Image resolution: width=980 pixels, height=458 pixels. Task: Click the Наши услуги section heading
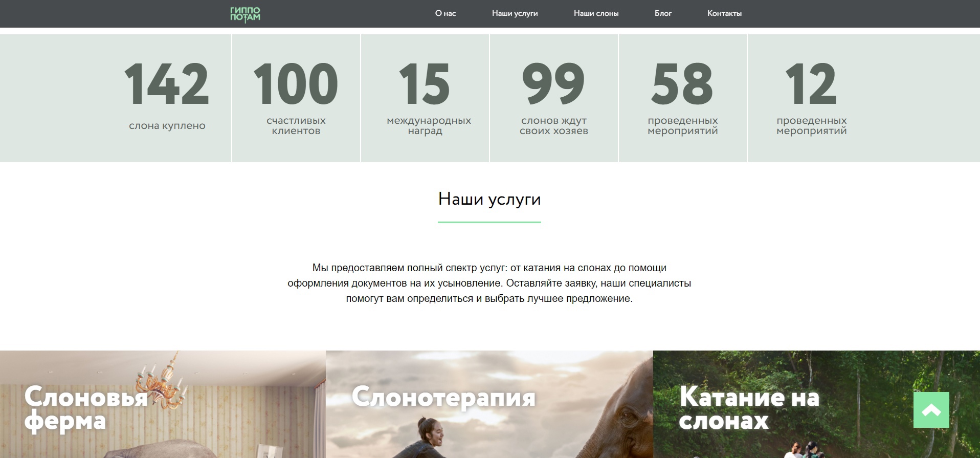pos(489,199)
